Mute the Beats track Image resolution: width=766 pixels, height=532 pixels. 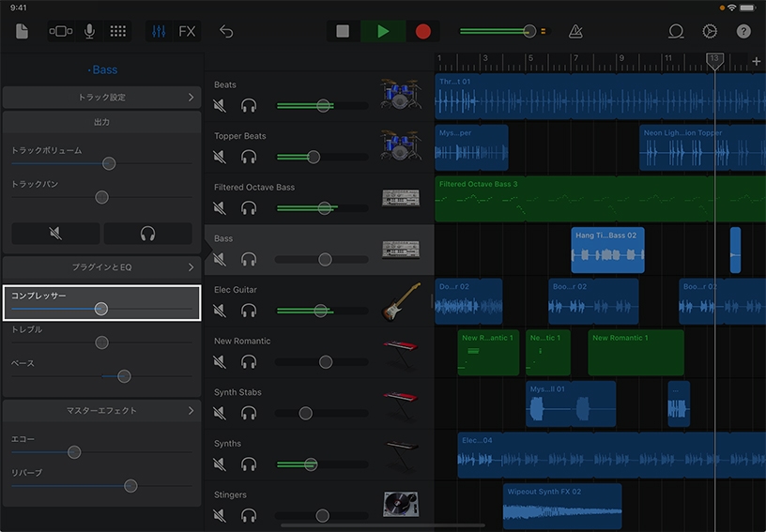pos(220,106)
